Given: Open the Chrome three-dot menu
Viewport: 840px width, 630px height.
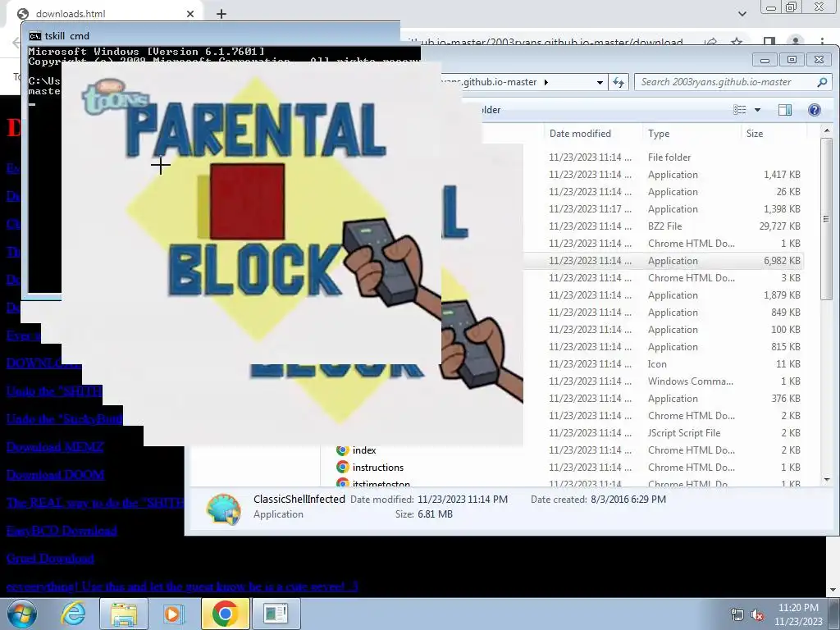Looking at the screenshot, I should coord(822,42).
